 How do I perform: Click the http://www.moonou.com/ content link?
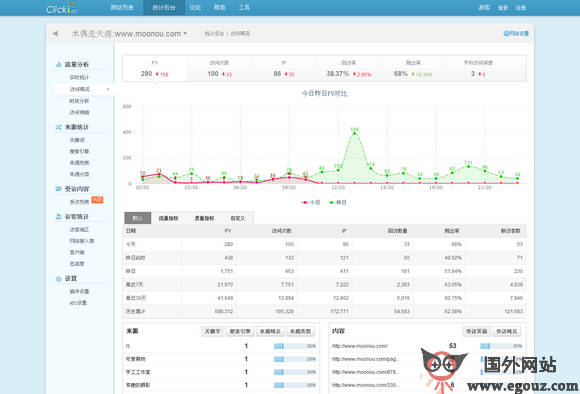point(360,346)
